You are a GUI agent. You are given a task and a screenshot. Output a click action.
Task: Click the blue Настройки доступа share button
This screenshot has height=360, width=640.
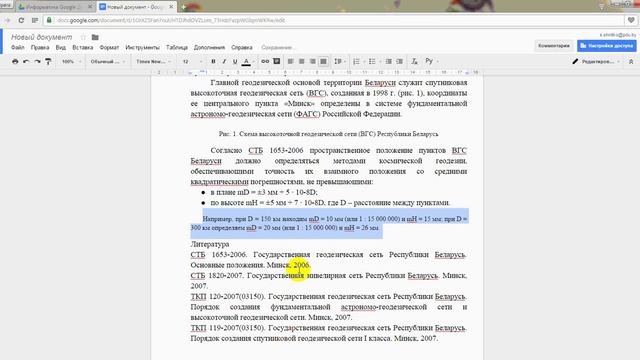[x=607, y=46]
